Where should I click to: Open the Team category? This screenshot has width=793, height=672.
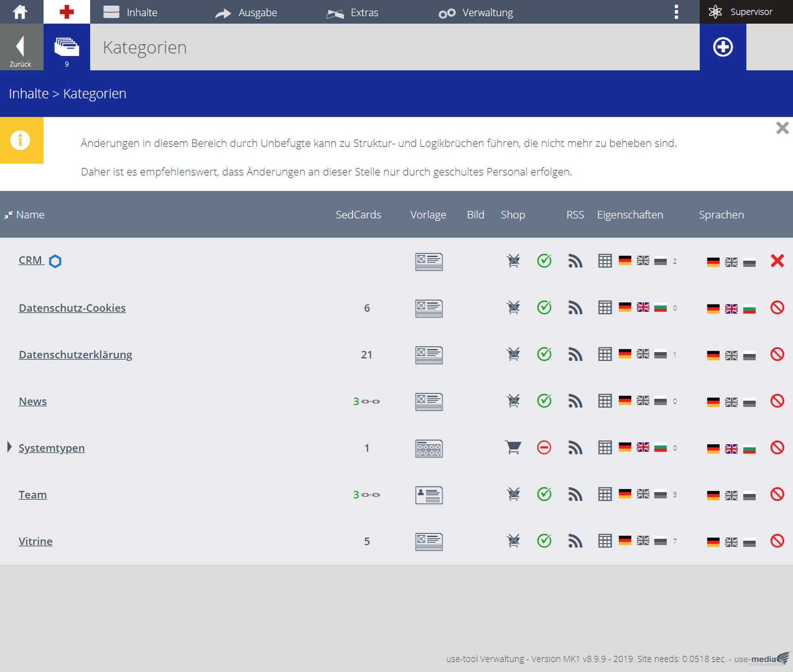coord(33,495)
